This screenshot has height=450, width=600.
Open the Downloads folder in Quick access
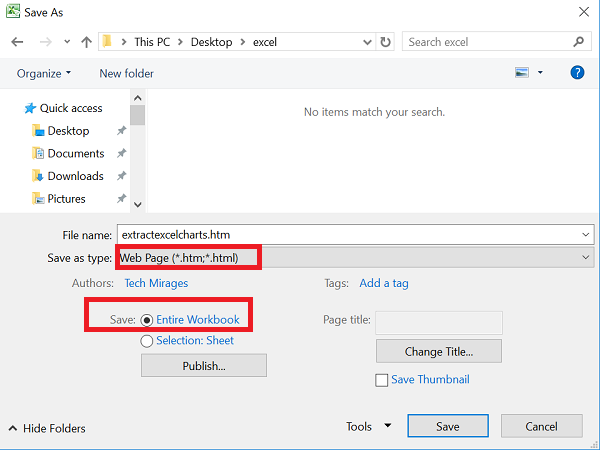pos(75,176)
